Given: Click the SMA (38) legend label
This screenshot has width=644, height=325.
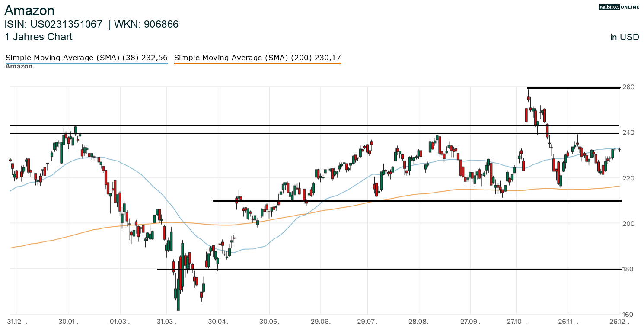Looking at the screenshot, I should tap(86, 58).
